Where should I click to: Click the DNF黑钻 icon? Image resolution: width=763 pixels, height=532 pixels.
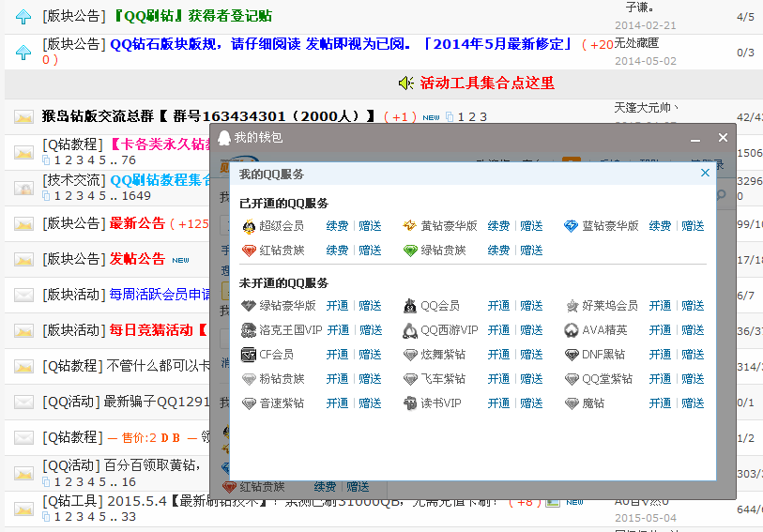point(572,355)
